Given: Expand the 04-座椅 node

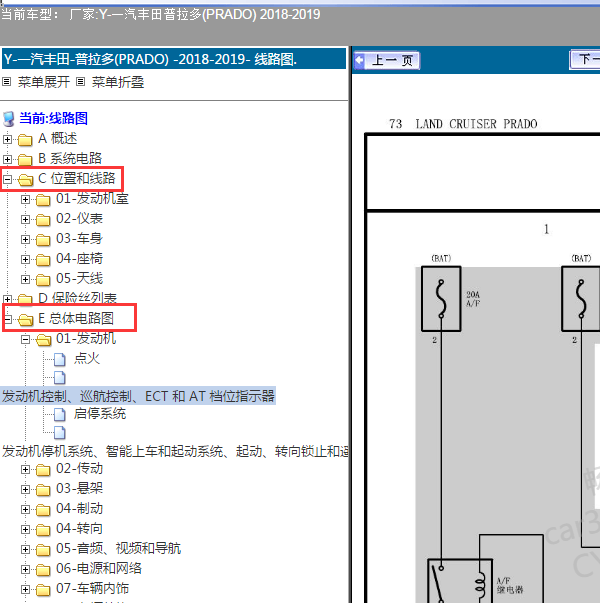Looking at the screenshot, I should coord(25,259).
